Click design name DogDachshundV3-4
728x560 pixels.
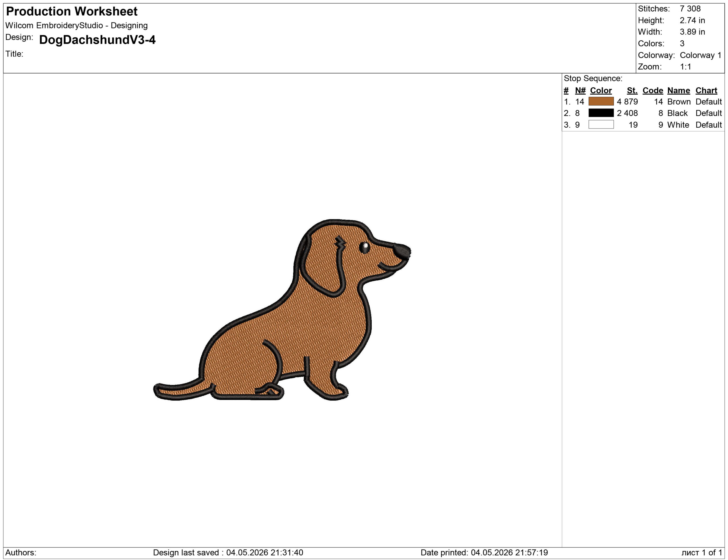click(x=97, y=40)
